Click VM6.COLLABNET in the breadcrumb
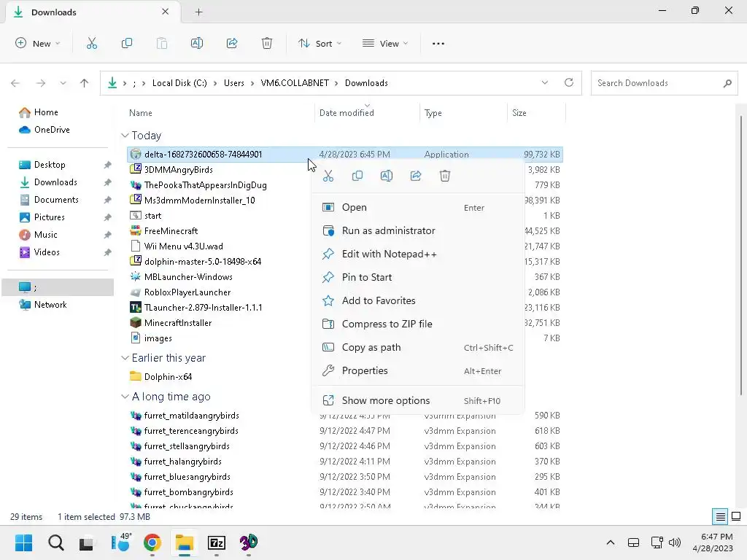Viewport: 747px width, 560px height. pos(295,83)
